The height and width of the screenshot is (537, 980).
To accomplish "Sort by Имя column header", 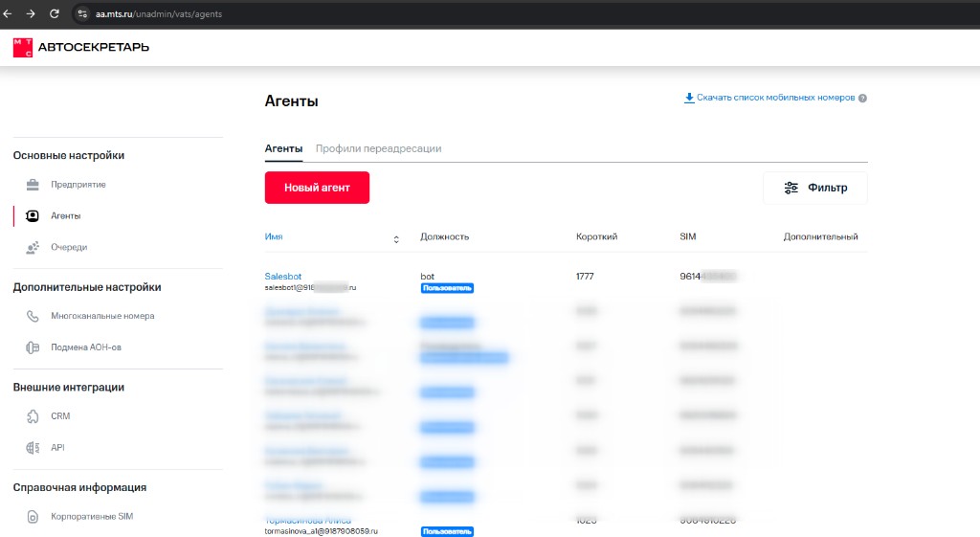I will (x=274, y=237).
